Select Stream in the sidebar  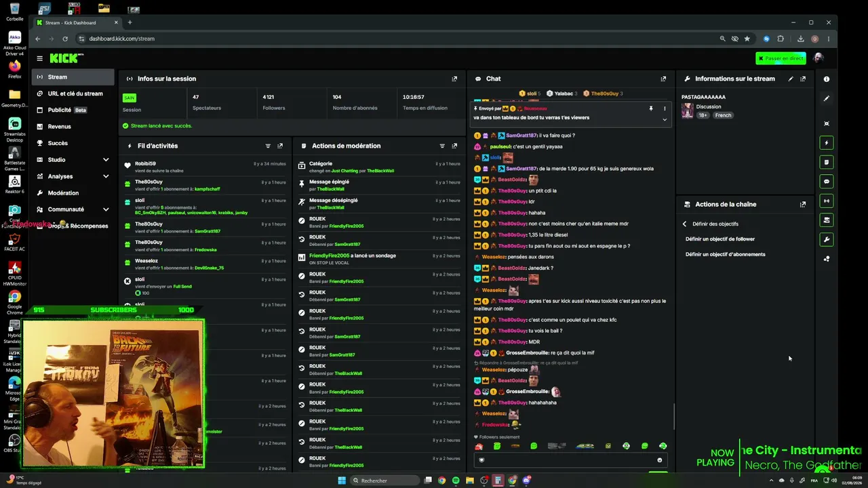[73, 77]
